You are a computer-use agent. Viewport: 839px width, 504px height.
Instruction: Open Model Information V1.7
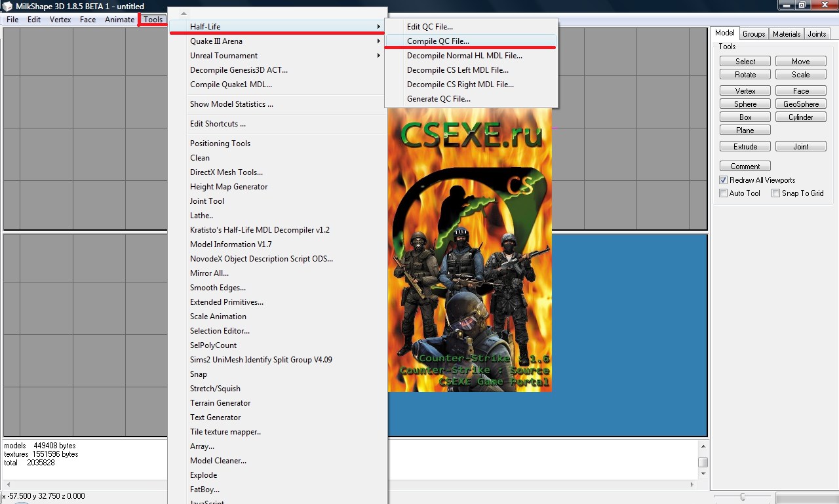point(277,244)
